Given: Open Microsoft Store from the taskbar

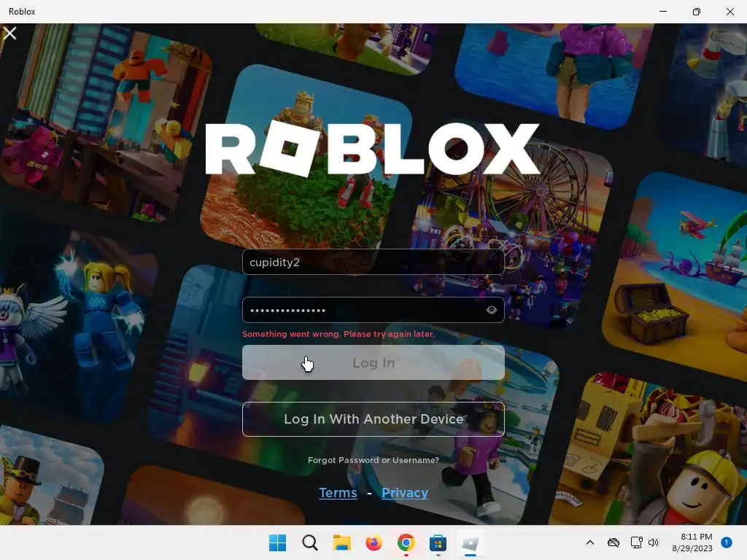Looking at the screenshot, I should tap(438, 542).
